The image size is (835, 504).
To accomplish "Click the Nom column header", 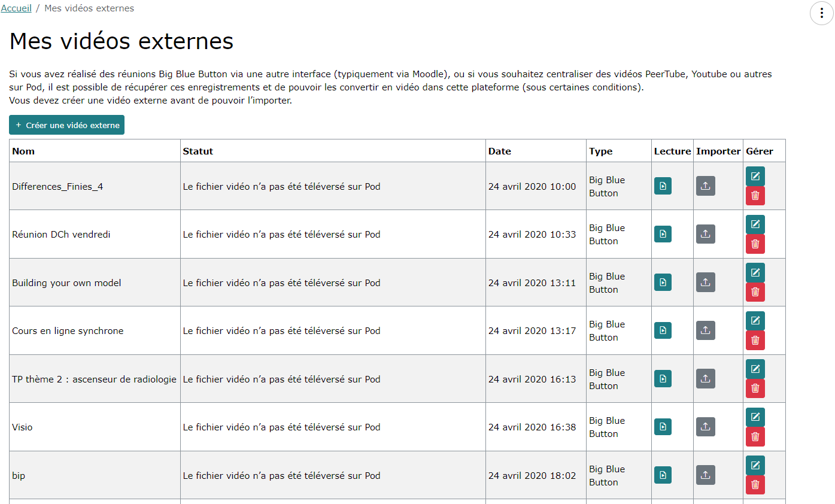I will coord(23,151).
